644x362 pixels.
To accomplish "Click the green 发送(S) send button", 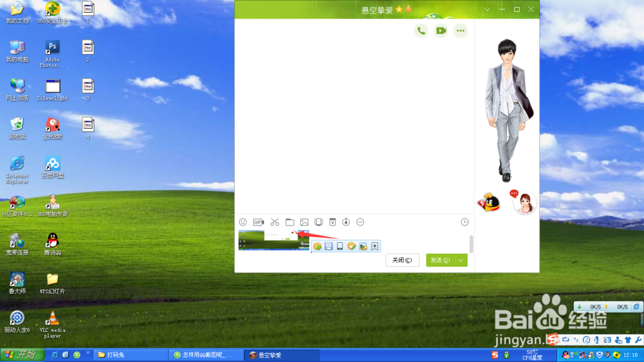I will click(x=440, y=260).
